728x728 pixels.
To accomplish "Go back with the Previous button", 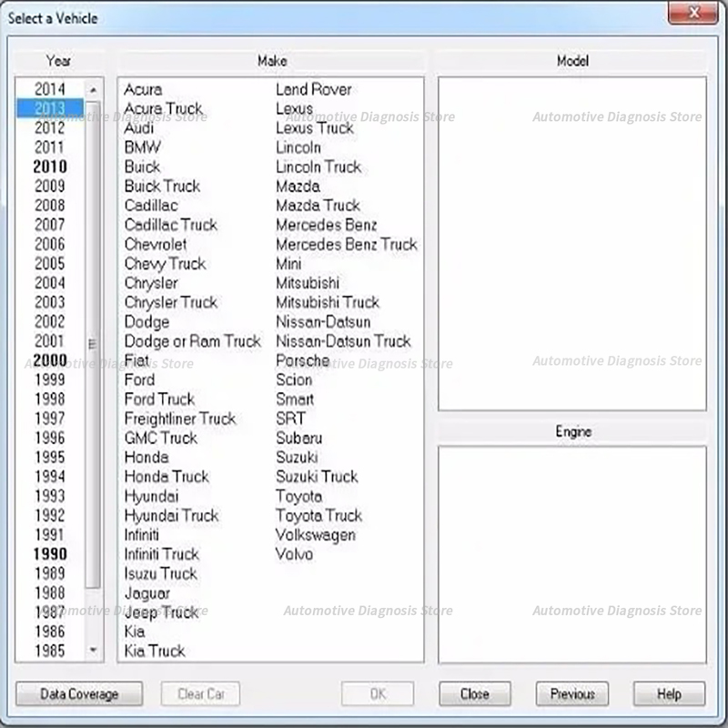I will [x=572, y=694].
